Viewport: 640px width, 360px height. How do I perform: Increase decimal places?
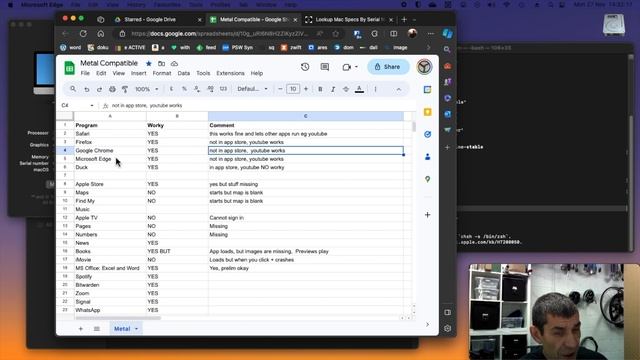point(211,89)
